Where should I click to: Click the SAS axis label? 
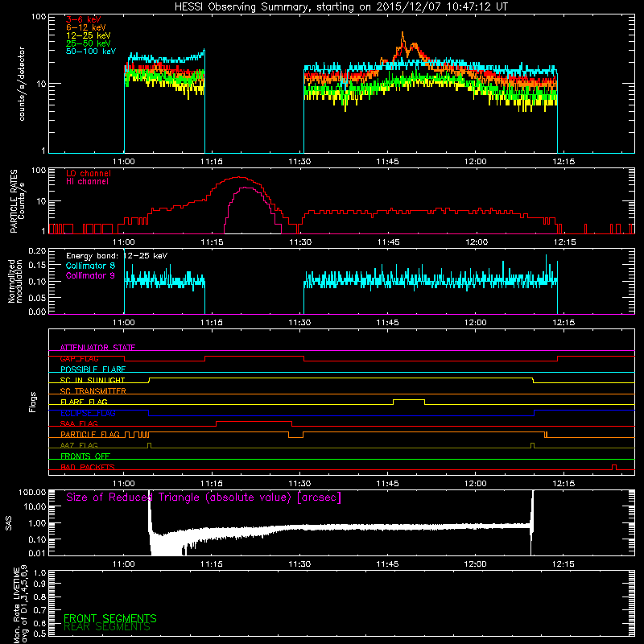(9, 523)
